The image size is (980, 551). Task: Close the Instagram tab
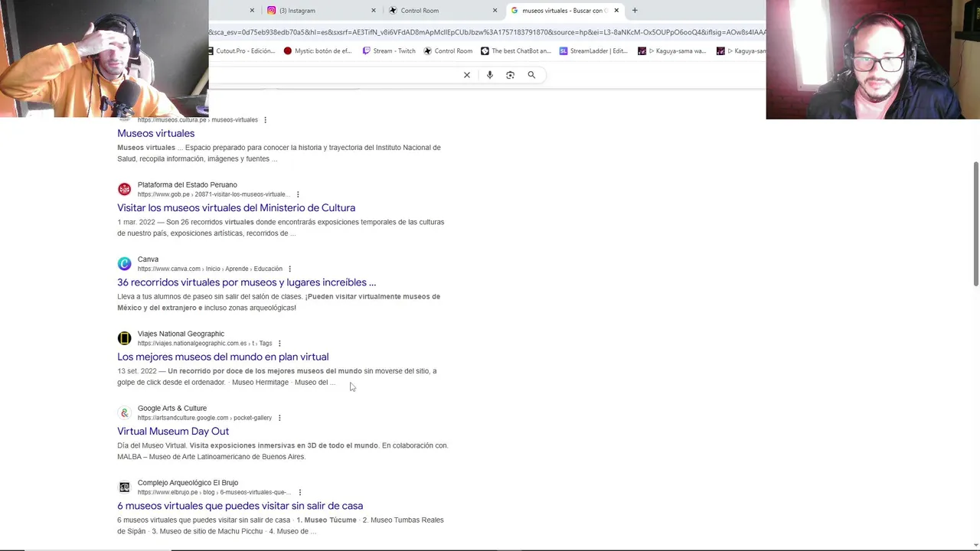[374, 11]
